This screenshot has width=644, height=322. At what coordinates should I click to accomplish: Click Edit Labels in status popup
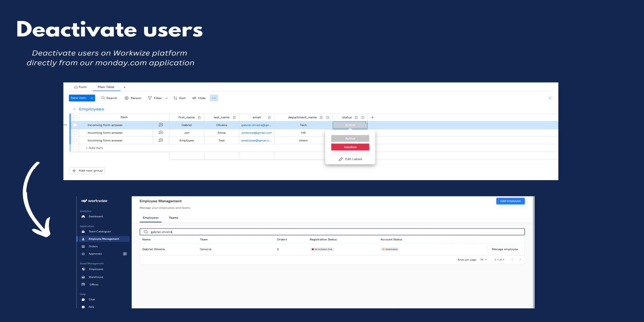click(x=350, y=159)
